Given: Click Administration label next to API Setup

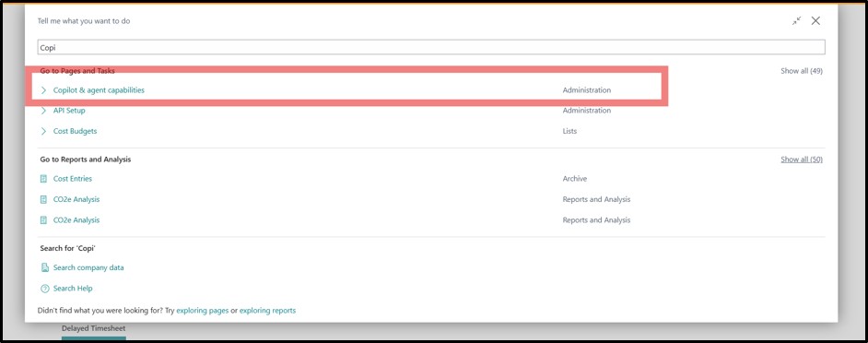Looking at the screenshot, I should click(x=587, y=111).
